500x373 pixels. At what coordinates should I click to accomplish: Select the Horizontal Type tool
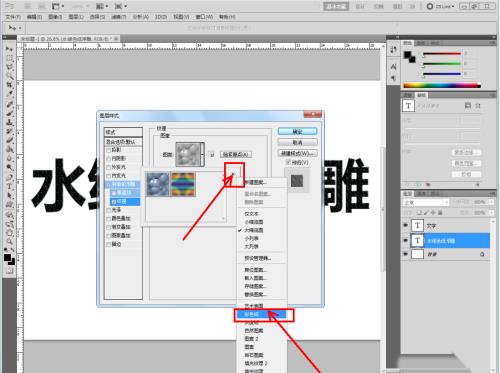(9, 187)
